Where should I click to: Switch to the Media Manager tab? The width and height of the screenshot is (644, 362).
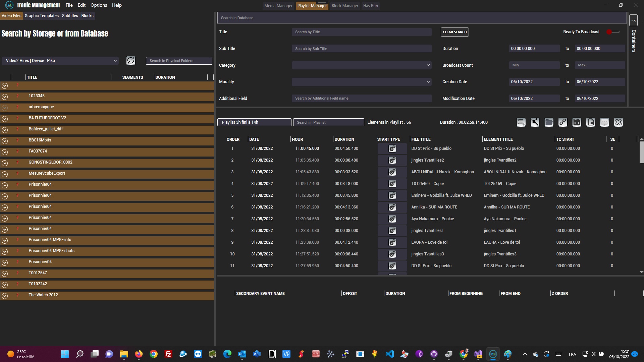pyautogui.click(x=278, y=6)
